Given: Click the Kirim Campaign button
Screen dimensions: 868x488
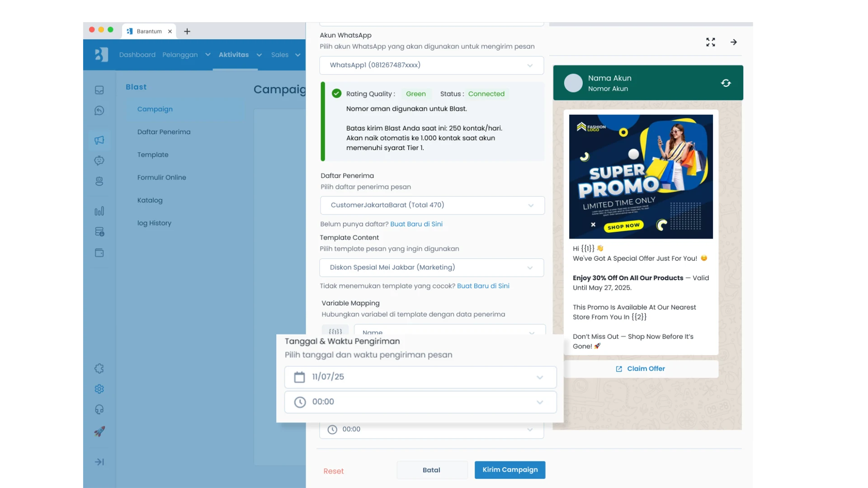Looking at the screenshot, I should [509, 470].
